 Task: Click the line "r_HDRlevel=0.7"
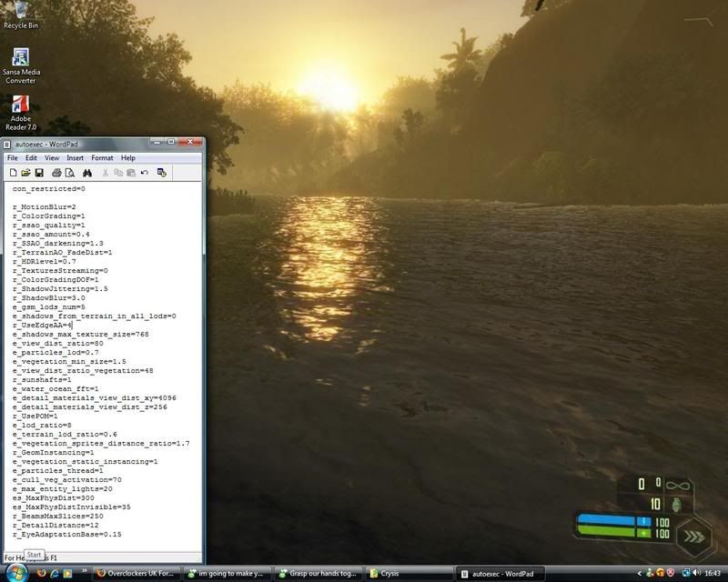44,261
